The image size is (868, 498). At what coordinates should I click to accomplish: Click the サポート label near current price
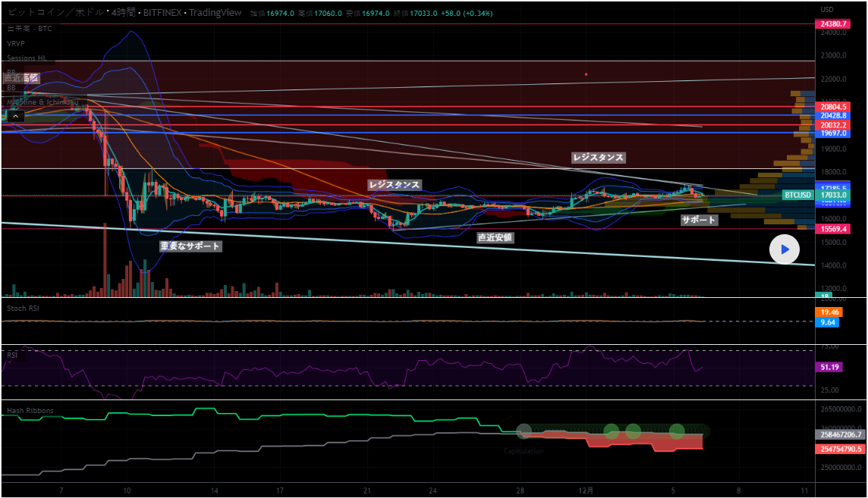coord(698,220)
